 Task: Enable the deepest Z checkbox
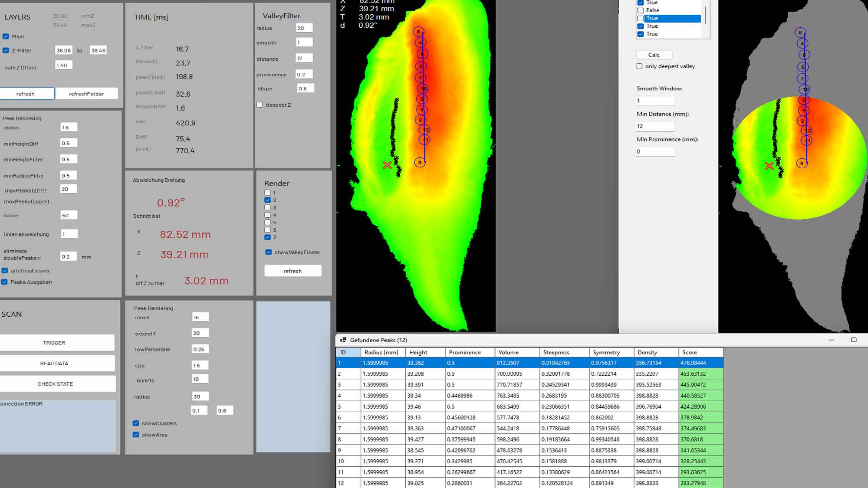coord(260,105)
